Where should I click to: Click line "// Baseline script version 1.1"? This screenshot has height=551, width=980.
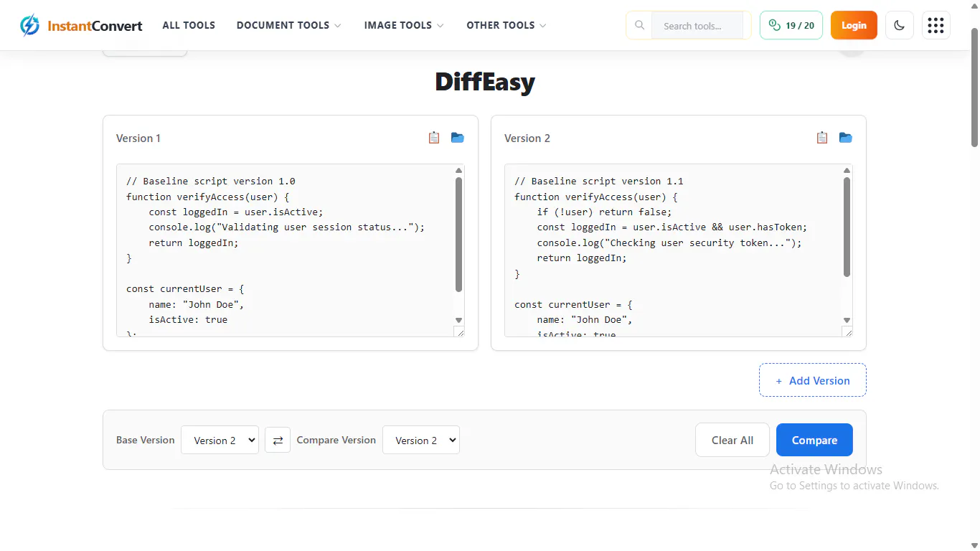click(599, 181)
